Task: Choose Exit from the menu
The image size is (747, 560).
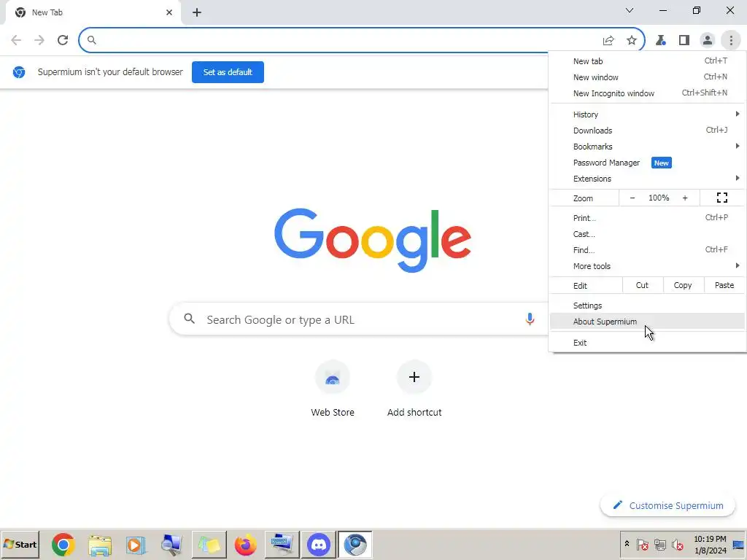Action: click(x=648, y=343)
